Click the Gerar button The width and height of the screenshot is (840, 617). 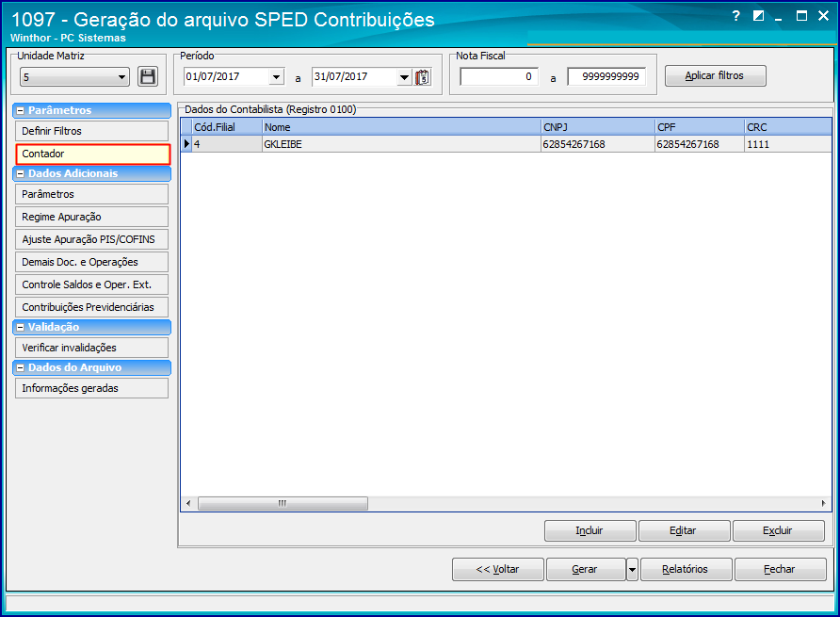click(586, 569)
